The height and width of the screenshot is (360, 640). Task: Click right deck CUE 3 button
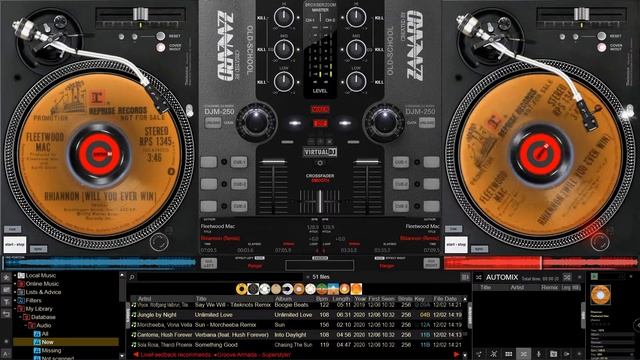[400, 206]
